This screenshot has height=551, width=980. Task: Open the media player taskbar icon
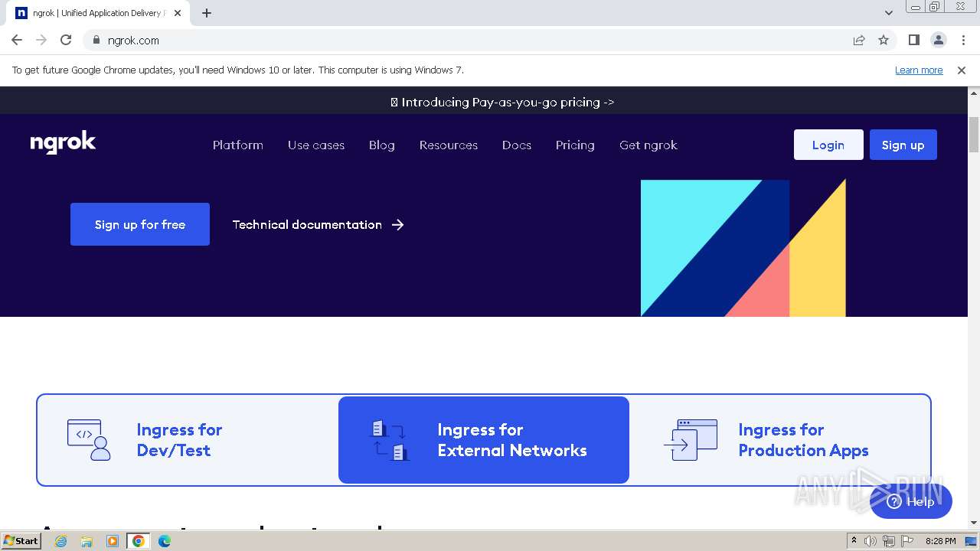click(113, 541)
